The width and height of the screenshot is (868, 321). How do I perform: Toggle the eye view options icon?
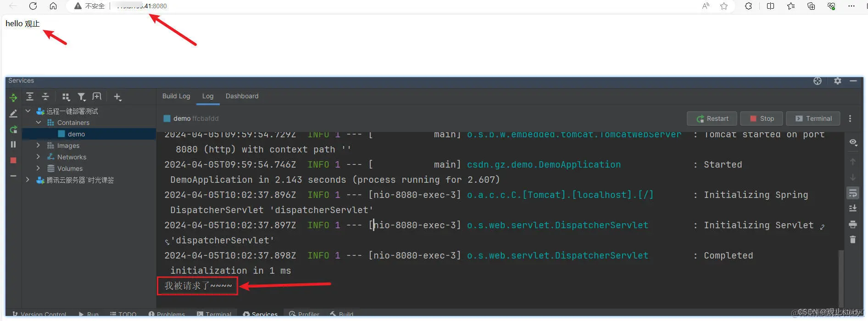pyautogui.click(x=853, y=142)
